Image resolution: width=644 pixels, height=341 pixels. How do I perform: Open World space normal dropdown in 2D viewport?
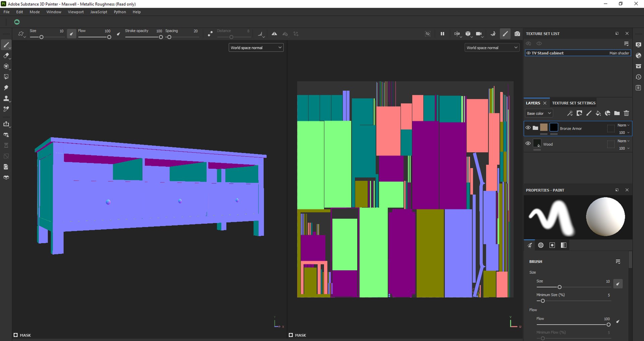492,48
